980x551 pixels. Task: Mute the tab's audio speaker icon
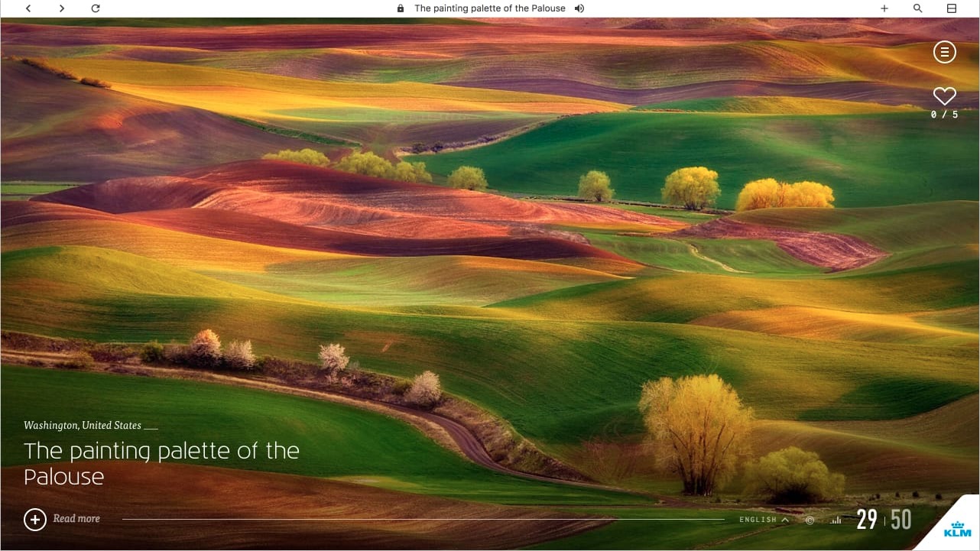(x=579, y=8)
